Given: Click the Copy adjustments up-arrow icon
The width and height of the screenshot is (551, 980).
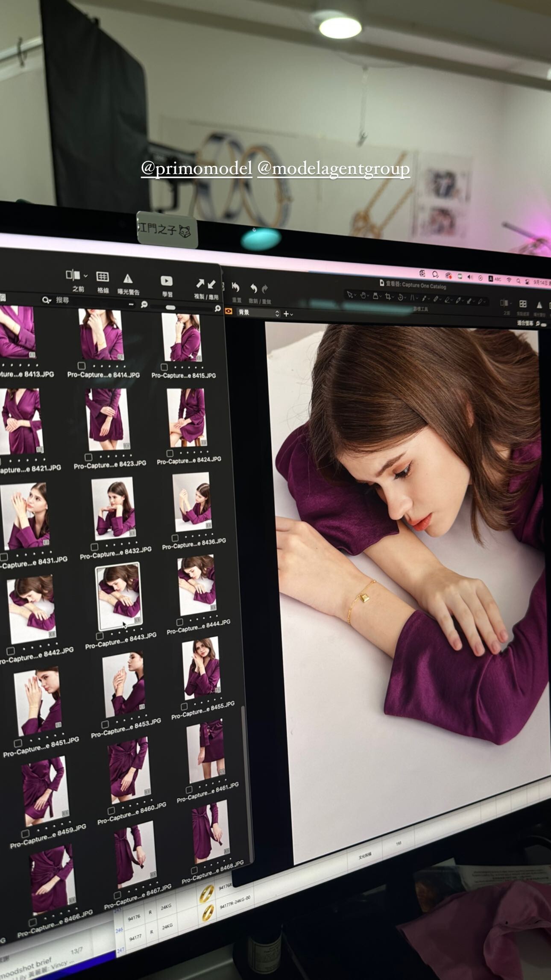Looking at the screenshot, I should pos(200,283).
